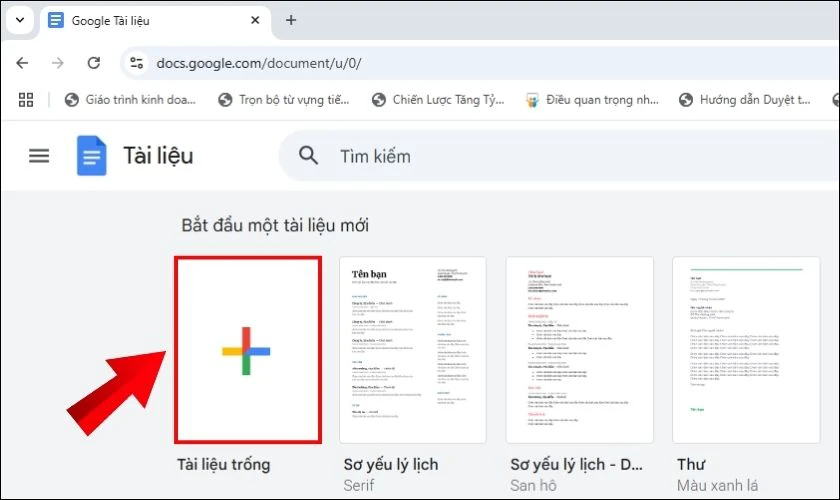Image resolution: width=840 pixels, height=500 pixels.
Task: Open the Serif résumé template thumbnail
Action: [x=412, y=350]
